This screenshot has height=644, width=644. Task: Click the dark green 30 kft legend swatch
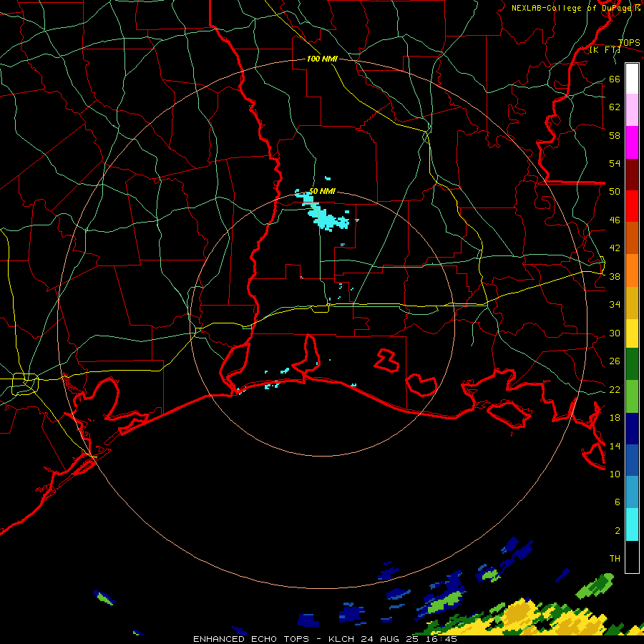pos(632,364)
